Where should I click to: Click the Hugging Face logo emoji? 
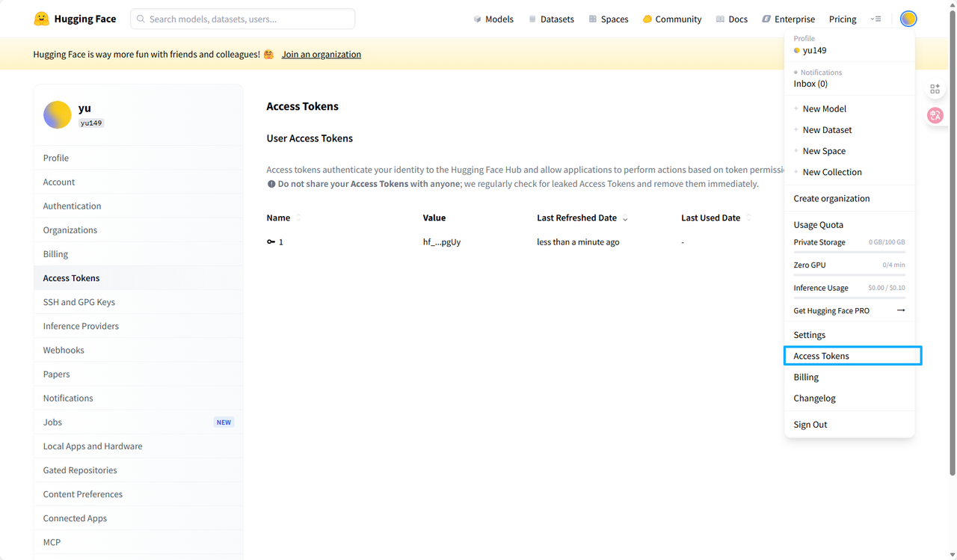pyautogui.click(x=42, y=19)
